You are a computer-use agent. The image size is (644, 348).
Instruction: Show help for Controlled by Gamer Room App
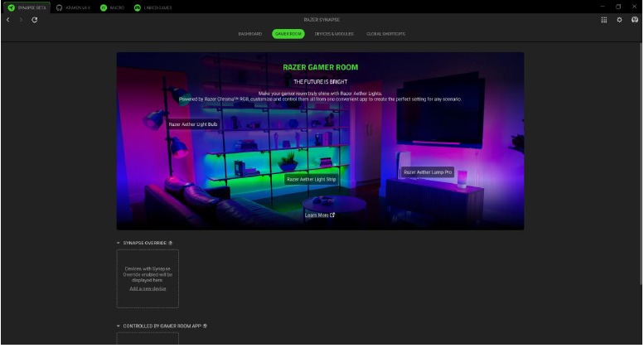pos(205,326)
